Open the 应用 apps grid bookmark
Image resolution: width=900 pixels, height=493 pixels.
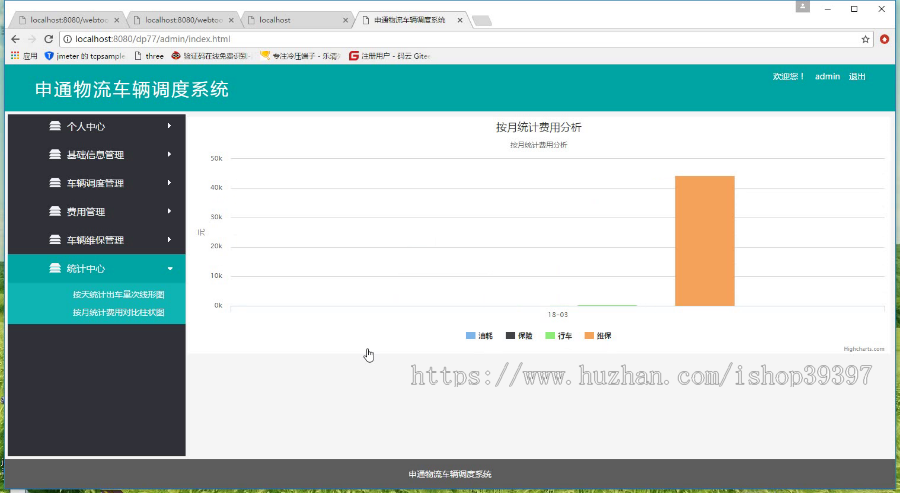coord(24,56)
